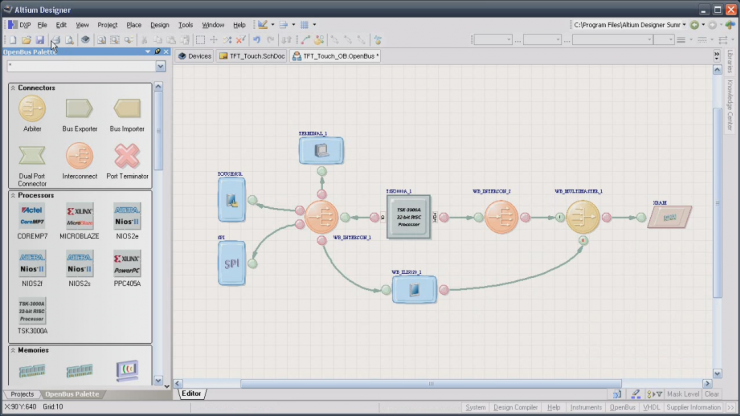The height and width of the screenshot is (416, 740).
Task: Select the SPI block on canvas
Action: click(x=231, y=263)
